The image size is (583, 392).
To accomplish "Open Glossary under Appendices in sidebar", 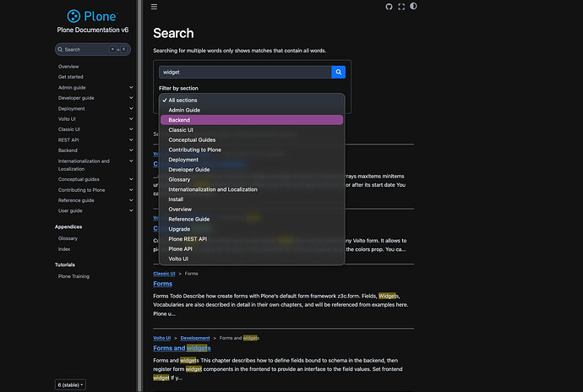I will (68, 238).
